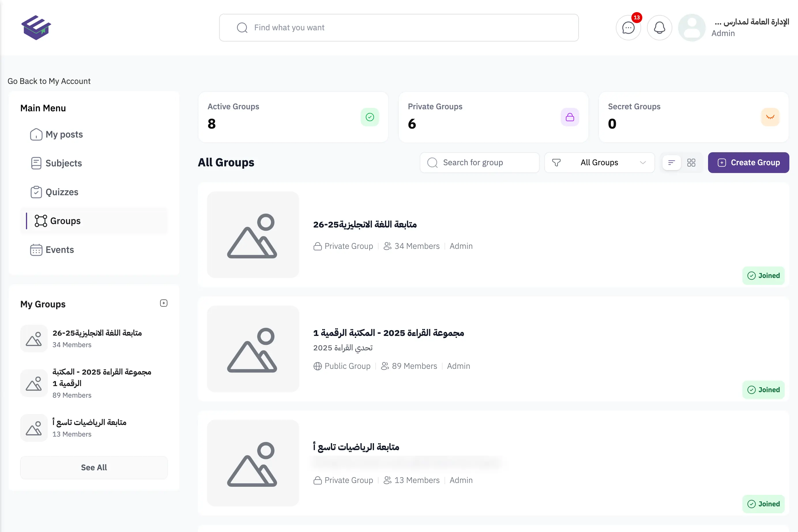
Task: Open the chat messages icon with badge 13
Action: tap(628, 28)
